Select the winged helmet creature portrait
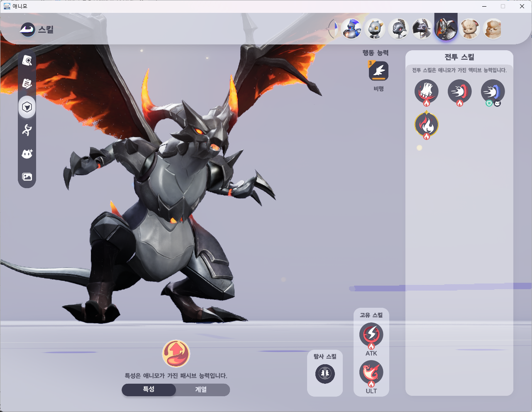The height and width of the screenshot is (412, 532). pos(422,29)
